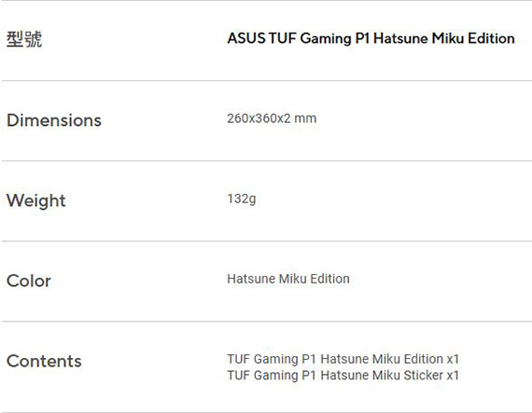
Task: Click the Dimensions label
Action: click(54, 120)
